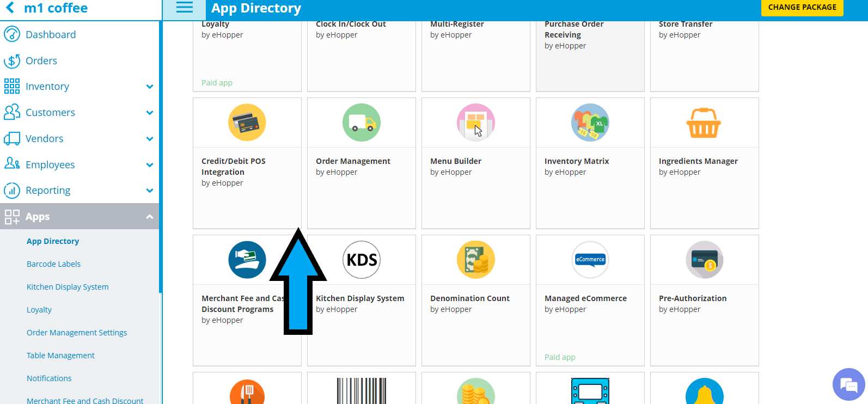868x404 pixels.
Task: Click the Order Management card title
Action: (353, 161)
